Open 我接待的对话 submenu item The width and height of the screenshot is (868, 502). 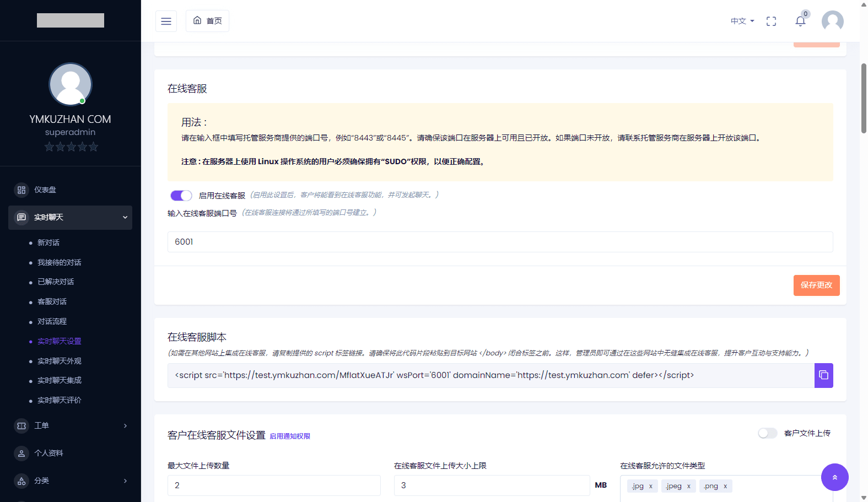[60, 262]
